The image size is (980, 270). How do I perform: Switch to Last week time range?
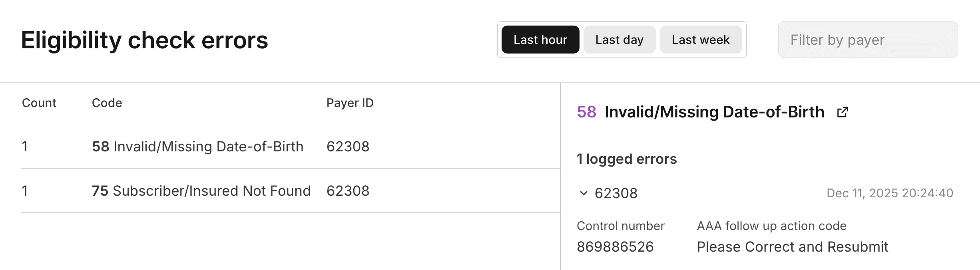click(700, 40)
